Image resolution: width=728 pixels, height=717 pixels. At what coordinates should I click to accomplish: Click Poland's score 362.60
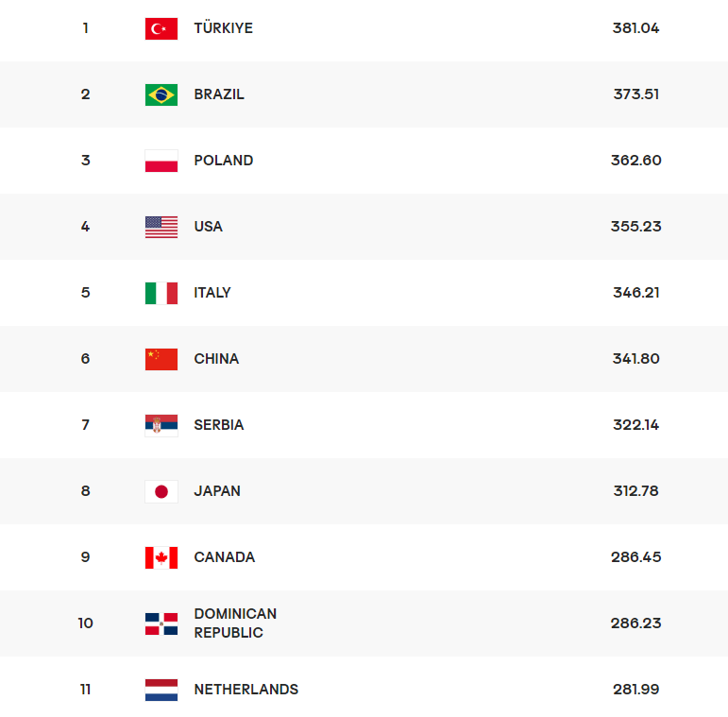[635, 161]
